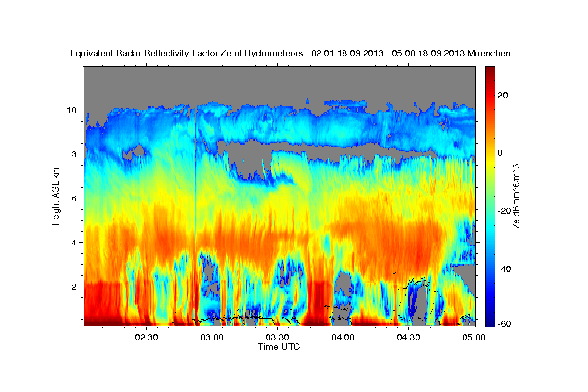Click the '04:00' time tick label
The height and width of the screenshot is (392, 588).
point(343,337)
